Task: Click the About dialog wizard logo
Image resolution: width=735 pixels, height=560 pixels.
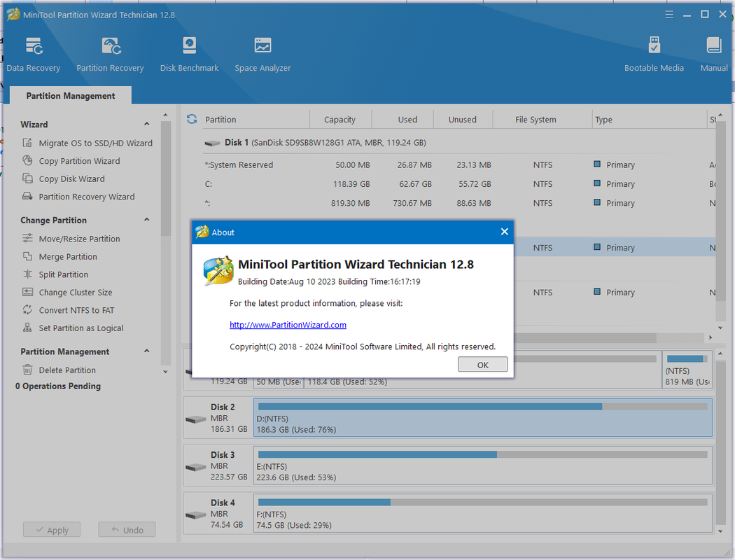Action: [218, 270]
